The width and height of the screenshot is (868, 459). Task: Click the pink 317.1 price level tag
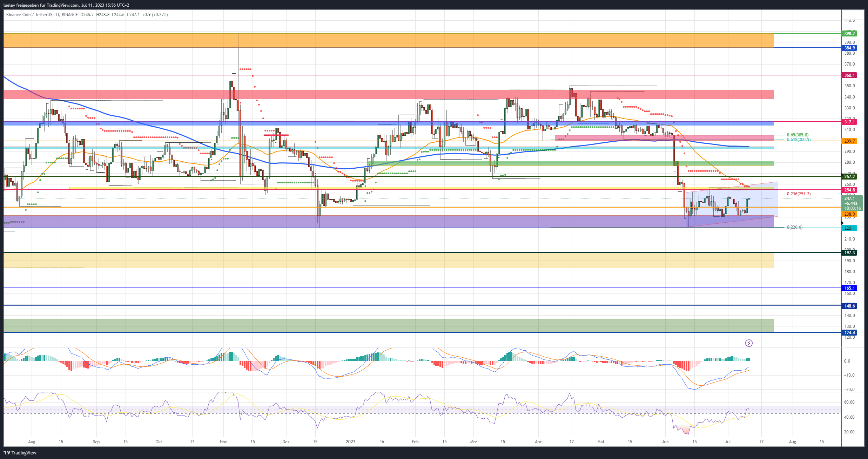[x=849, y=122]
